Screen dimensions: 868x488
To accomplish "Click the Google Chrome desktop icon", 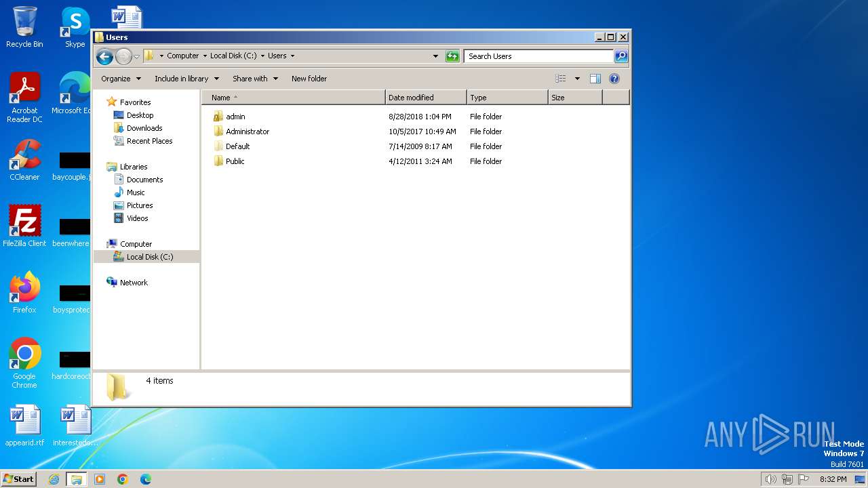I will tap(24, 363).
